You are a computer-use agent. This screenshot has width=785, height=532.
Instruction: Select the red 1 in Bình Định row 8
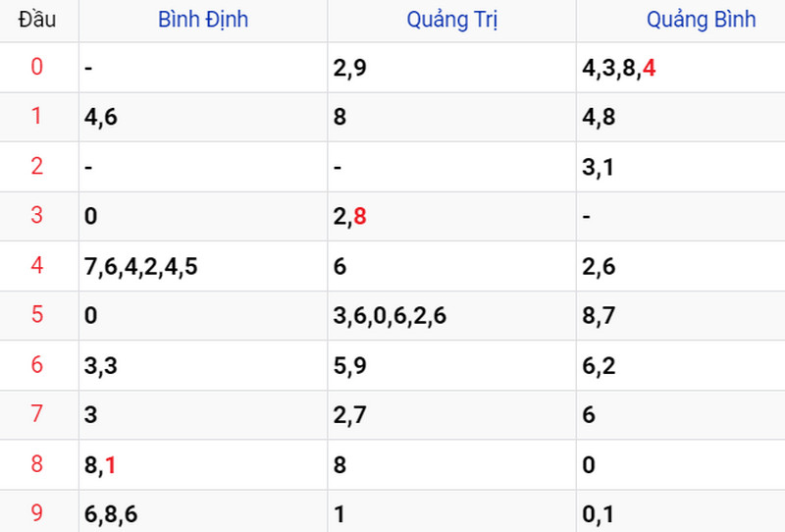pyautogui.click(x=111, y=465)
